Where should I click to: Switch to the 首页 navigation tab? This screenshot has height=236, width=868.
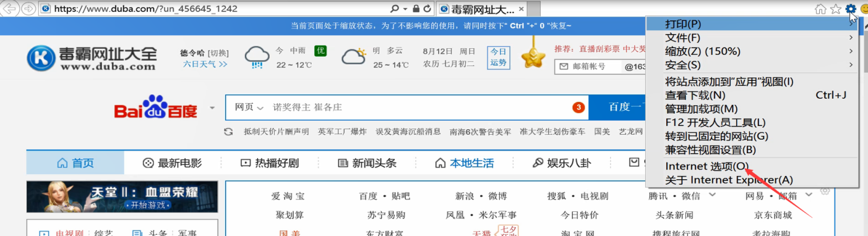tap(75, 163)
